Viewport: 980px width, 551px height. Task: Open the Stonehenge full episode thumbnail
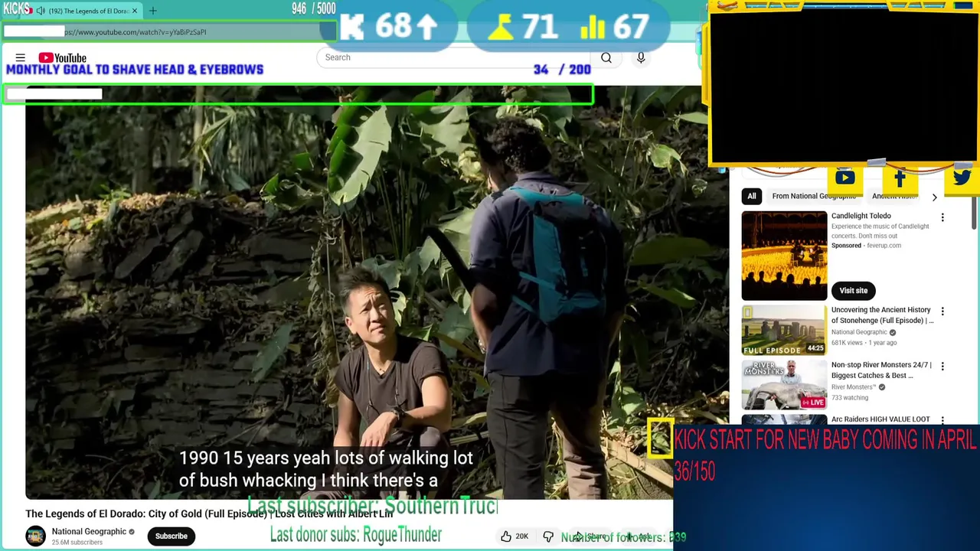pos(784,331)
